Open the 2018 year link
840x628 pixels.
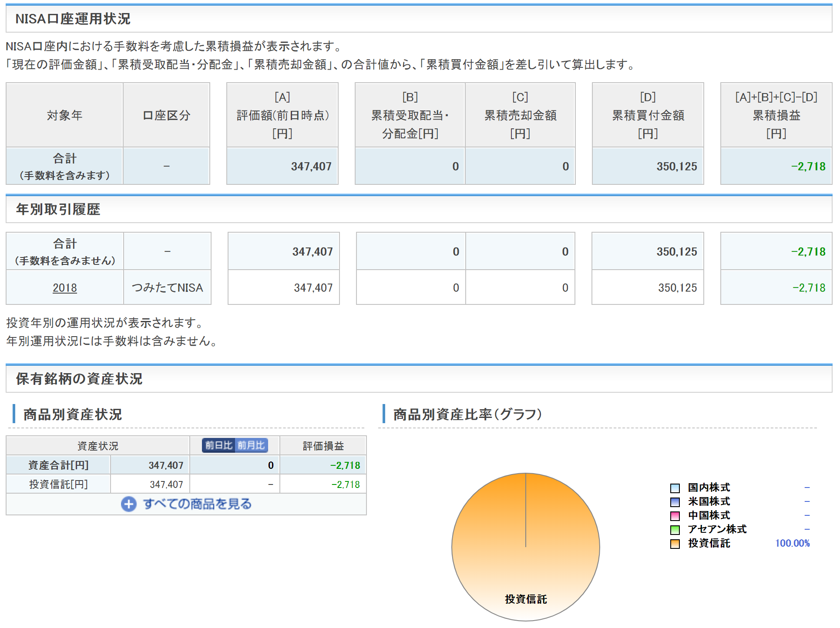(64, 288)
